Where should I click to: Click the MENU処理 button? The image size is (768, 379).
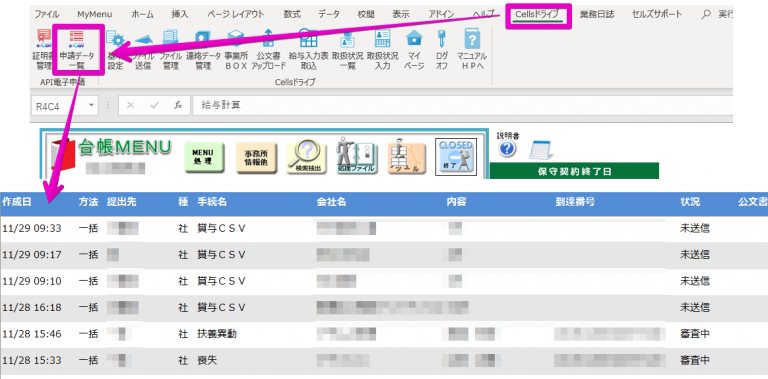coord(204,158)
